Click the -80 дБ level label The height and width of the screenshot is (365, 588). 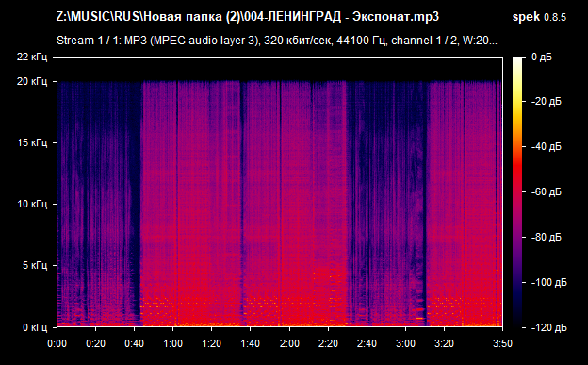[547, 237]
